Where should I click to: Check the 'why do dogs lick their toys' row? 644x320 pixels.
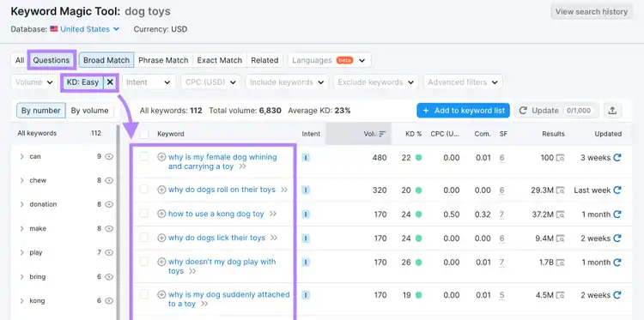pos(143,237)
